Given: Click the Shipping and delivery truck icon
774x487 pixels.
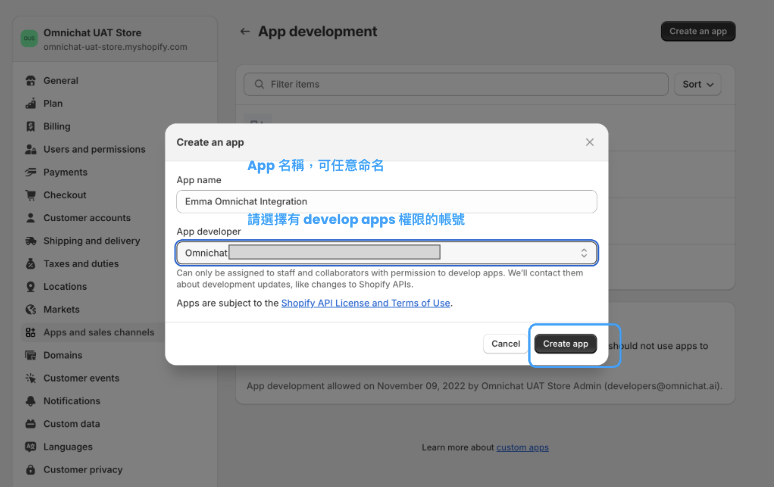Looking at the screenshot, I should point(31,241).
